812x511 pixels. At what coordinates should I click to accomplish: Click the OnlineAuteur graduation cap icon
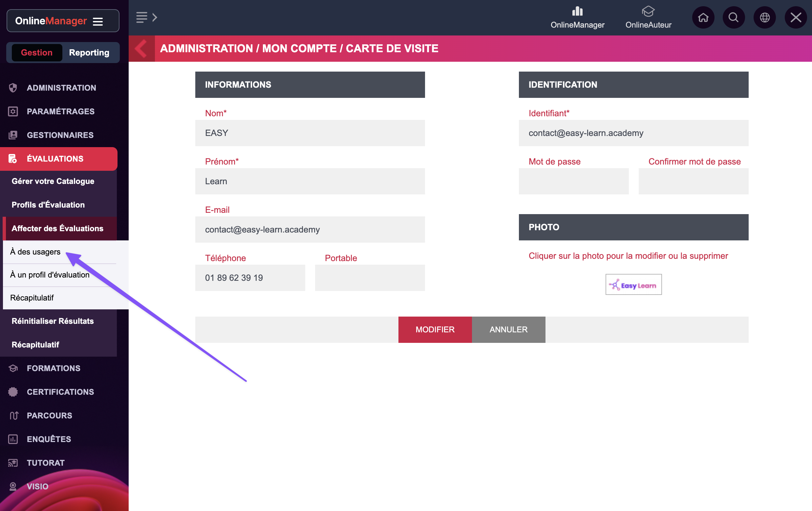[648, 11]
